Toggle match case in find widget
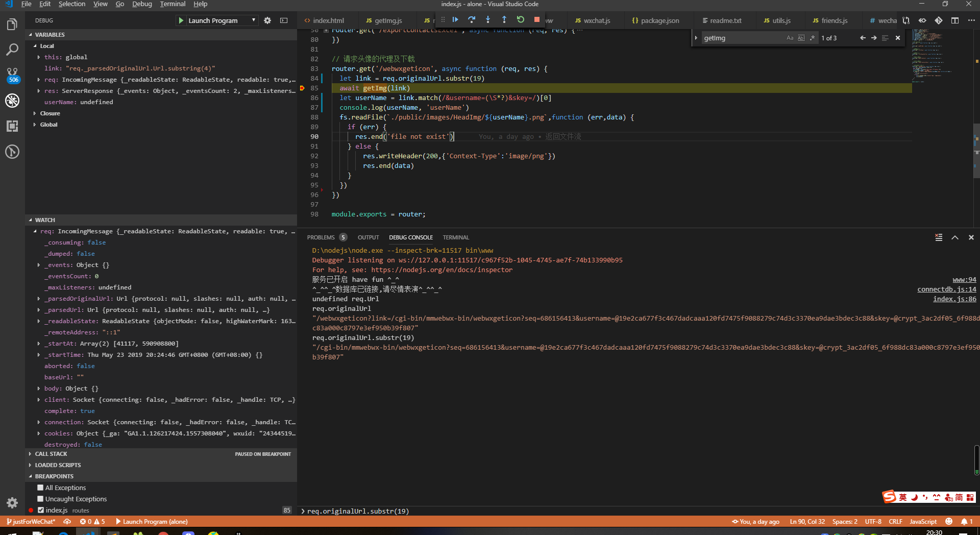The image size is (980, 535). click(x=790, y=38)
